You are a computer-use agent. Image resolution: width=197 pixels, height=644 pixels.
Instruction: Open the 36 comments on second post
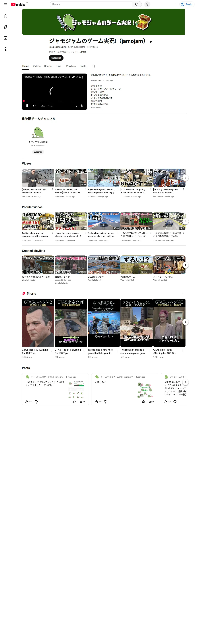tap(152, 402)
